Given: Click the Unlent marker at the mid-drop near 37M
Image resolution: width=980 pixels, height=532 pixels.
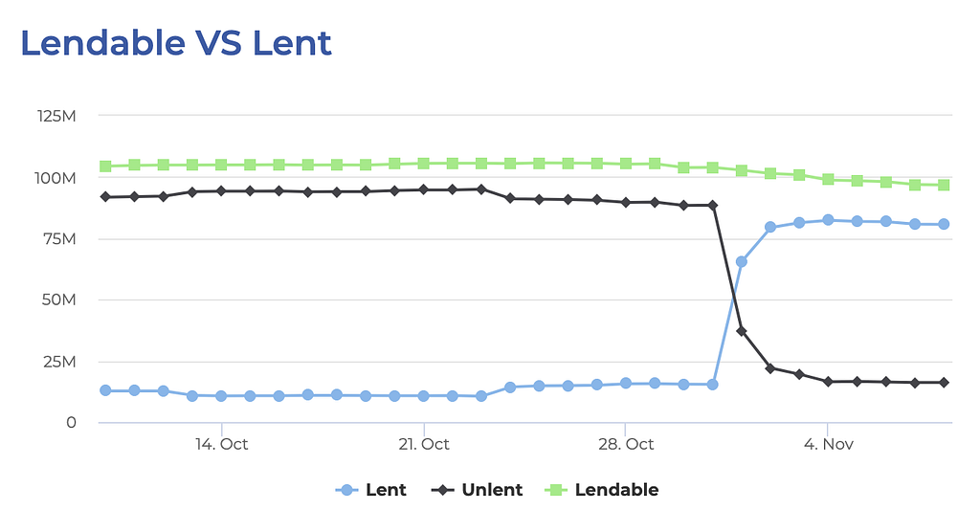Looking at the screenshot, I should coord(742,331).
